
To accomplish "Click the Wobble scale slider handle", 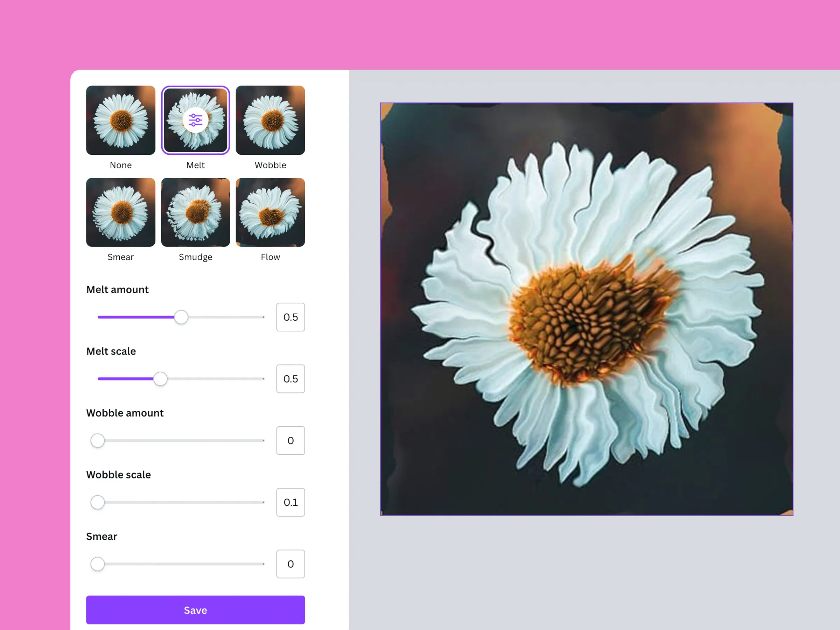I will click(98, 502).
